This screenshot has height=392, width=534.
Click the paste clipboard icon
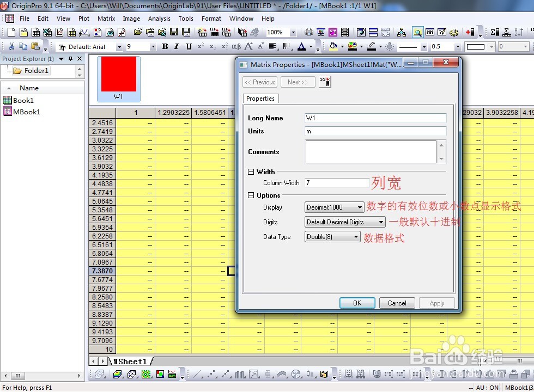pos(35,46)
